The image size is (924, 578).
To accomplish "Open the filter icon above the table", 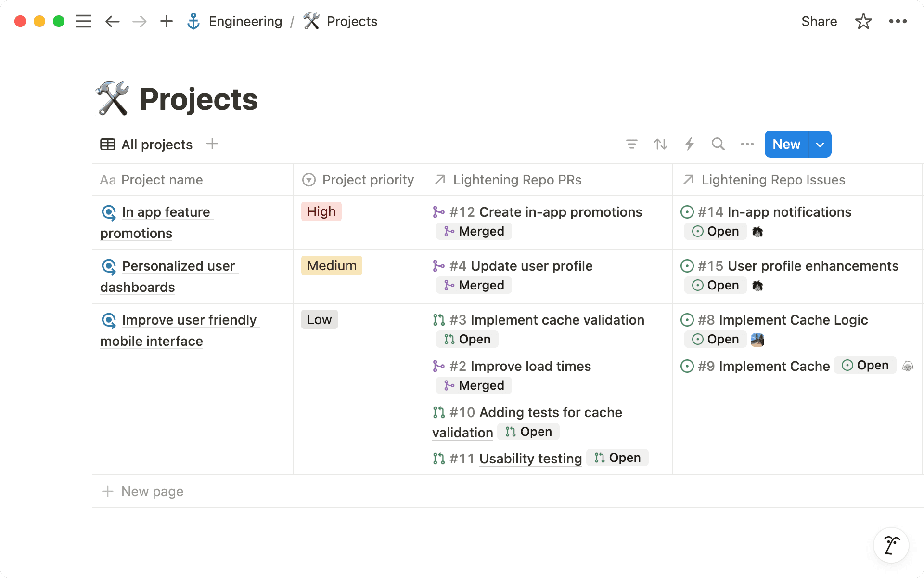I will click(631, 144).
